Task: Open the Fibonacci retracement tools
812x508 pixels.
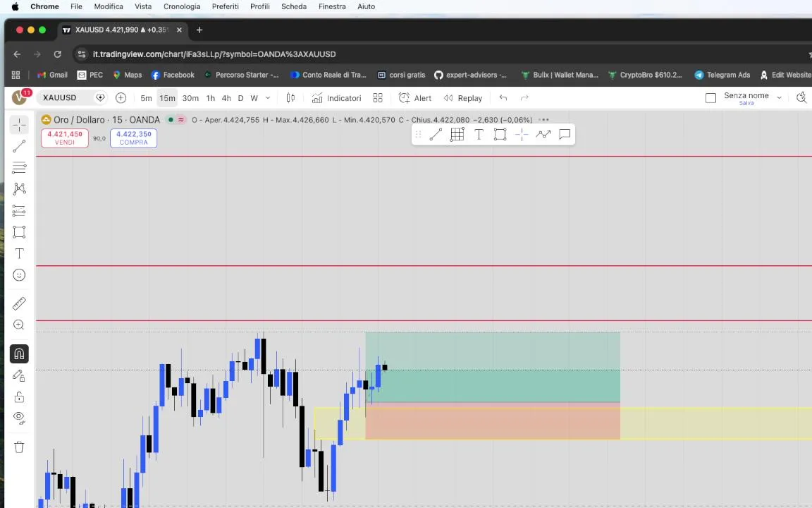Action: (x=19, y=167)
